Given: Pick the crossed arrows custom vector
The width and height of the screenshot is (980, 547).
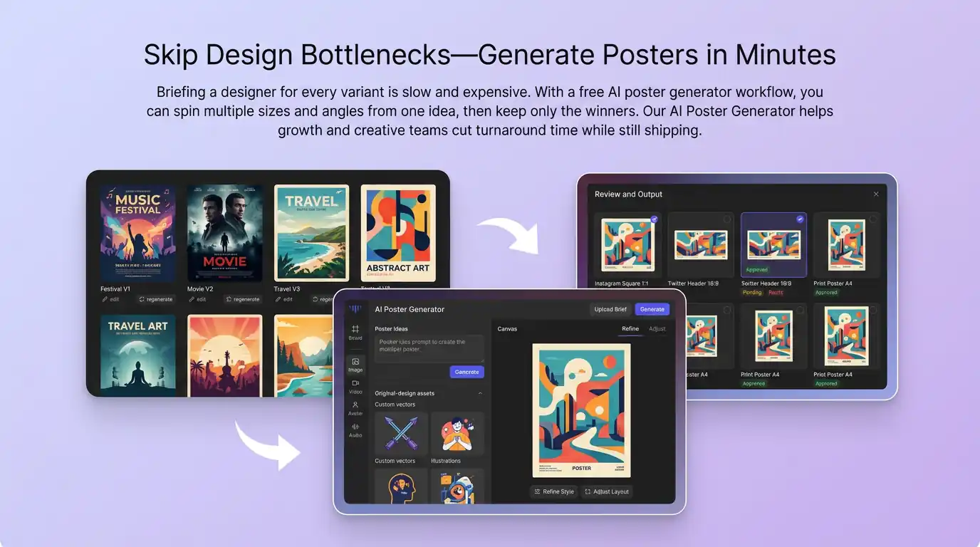Looking at the screenshot, I should (401, 433).
